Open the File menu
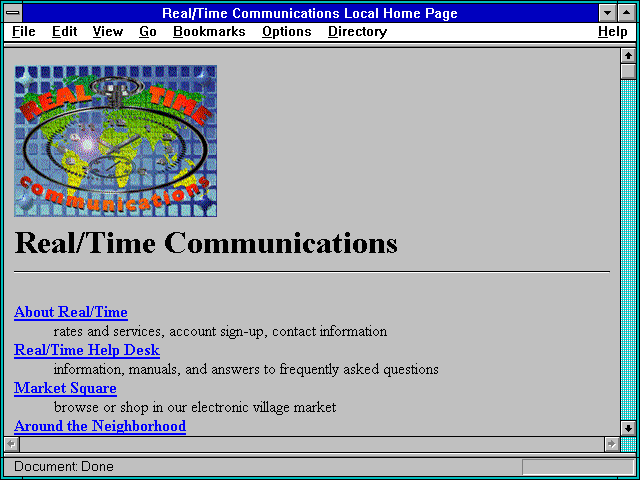The image size is (640, 480). [24, 31]
